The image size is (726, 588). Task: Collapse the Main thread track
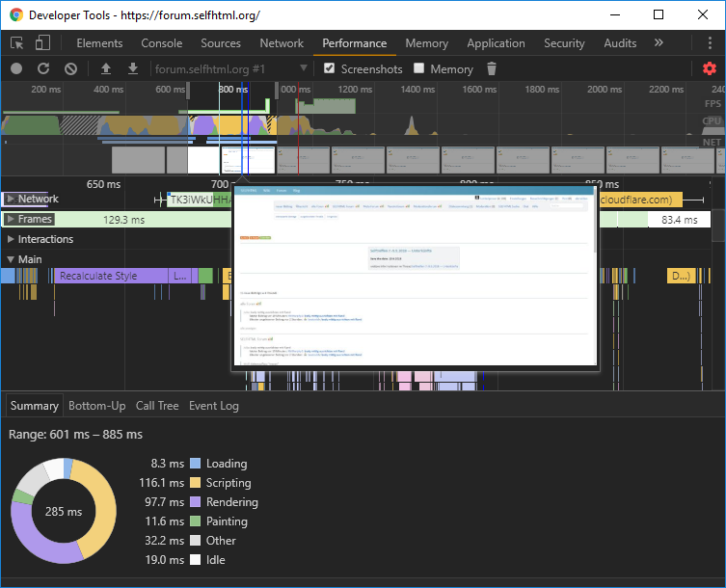coord(11,259)
